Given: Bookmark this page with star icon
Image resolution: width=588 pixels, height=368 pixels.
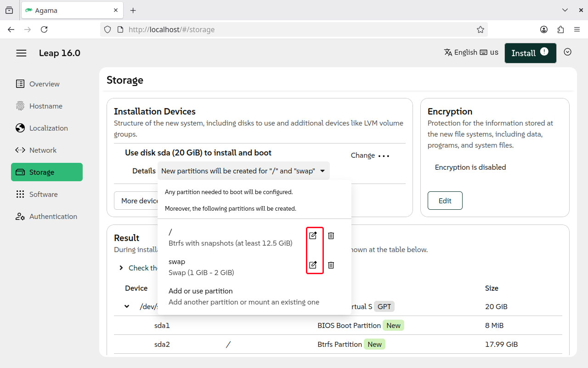Looking at the screenshot, I should 480,29.
